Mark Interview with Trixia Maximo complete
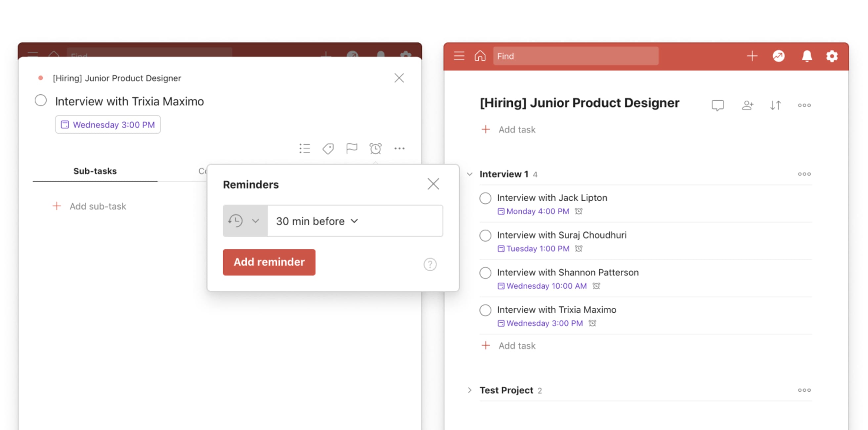 pyautogui.click(x=485, y=310)
